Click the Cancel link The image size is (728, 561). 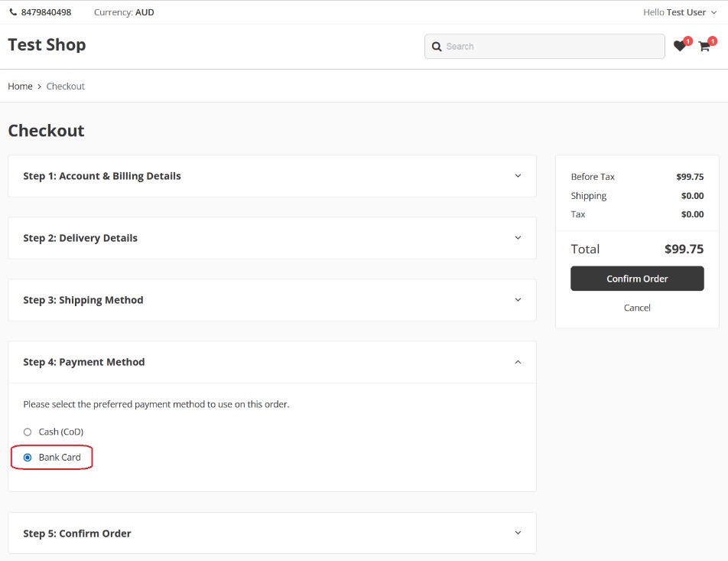point(637,308)
